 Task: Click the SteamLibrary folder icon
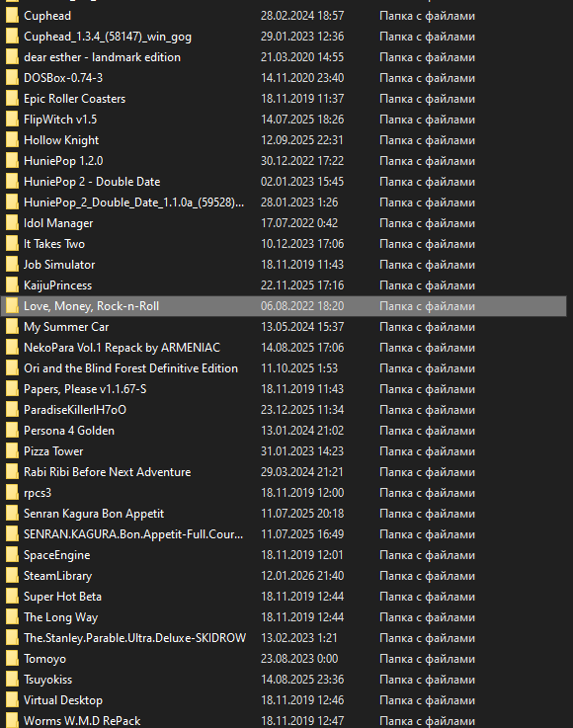[12, 576]
